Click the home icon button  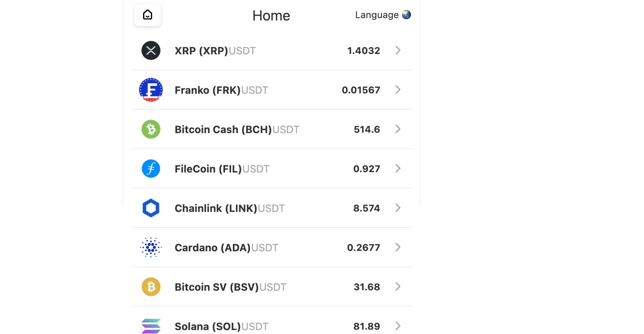tap(147, 15)
